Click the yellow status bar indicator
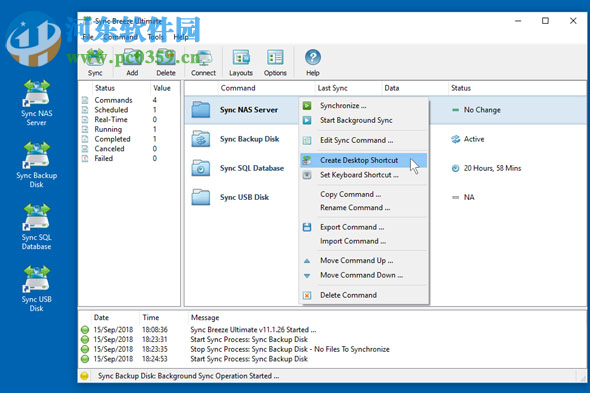Viewport: 590px width, 393px height. [x=85, y=376]
